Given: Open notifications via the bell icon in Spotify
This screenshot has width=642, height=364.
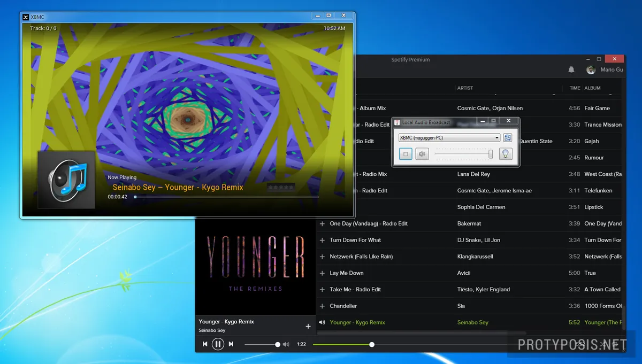Looking at the screenshot, I should (x=571, y=69).
